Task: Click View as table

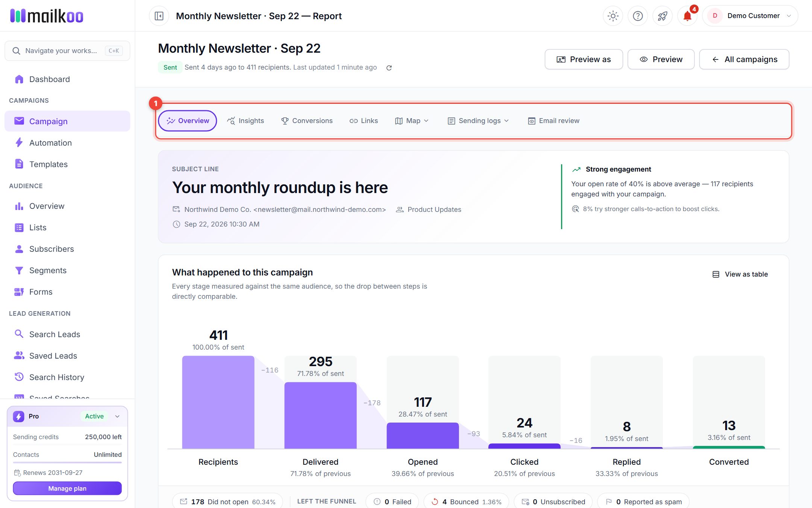Action: coord(740,274)
